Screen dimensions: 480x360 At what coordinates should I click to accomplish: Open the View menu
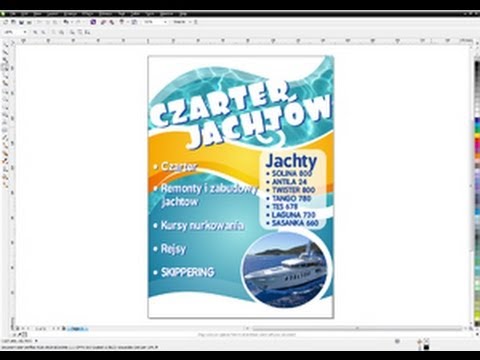37,14
